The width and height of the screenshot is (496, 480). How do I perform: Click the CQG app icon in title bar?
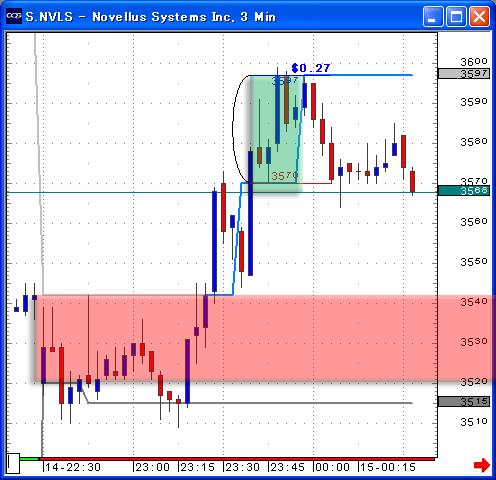click(x=14, y=16)
